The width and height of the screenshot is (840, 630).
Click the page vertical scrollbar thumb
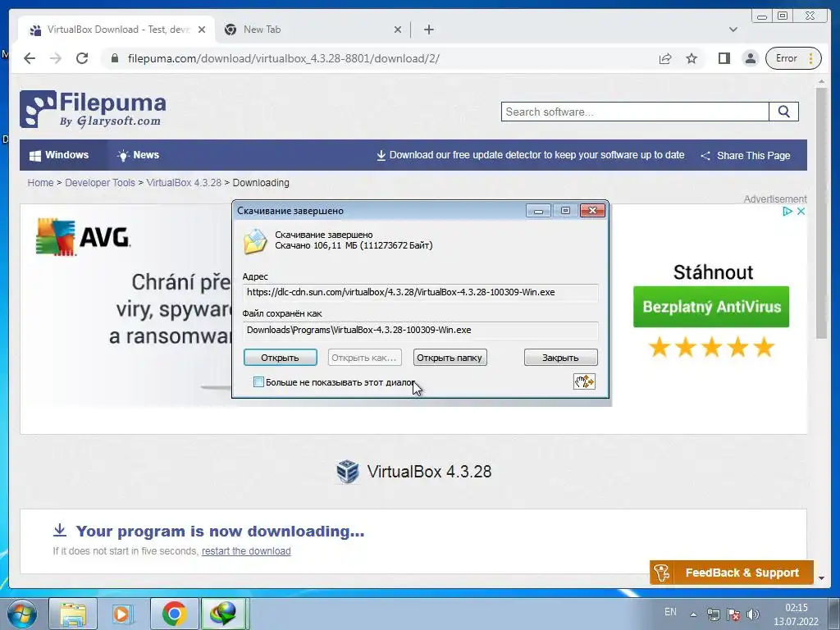coord(821,212)
